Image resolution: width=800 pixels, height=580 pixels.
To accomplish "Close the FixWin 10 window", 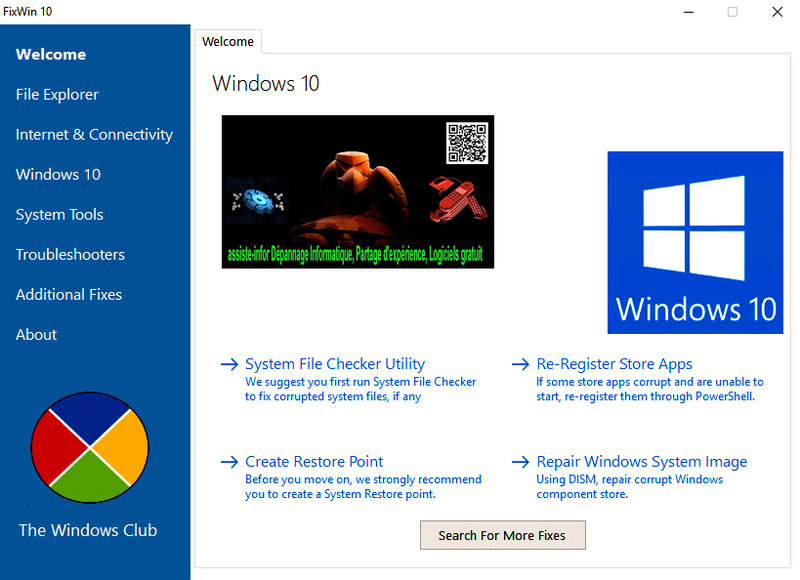I will 777,12.
